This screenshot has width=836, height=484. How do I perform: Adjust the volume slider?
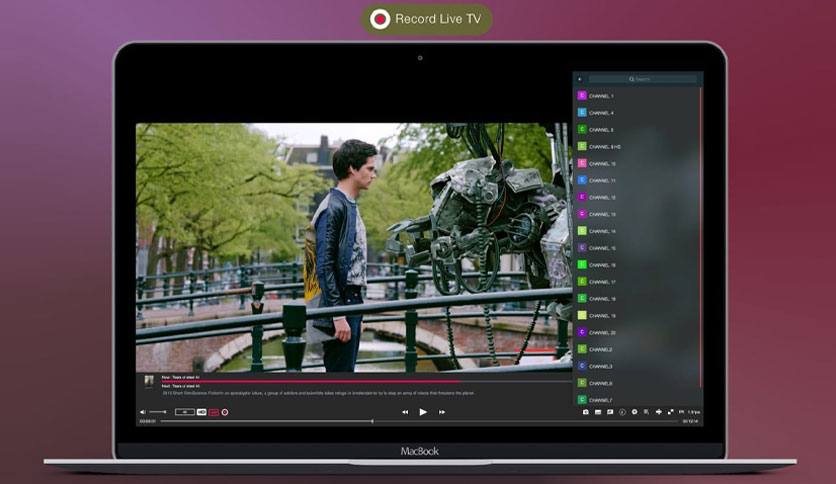pos(158,412)
